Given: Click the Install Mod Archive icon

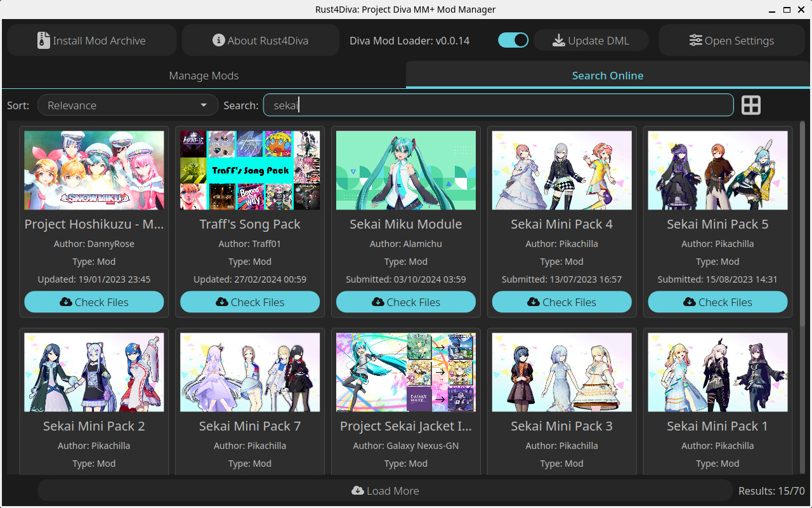Looking at the screenshot, I should 43,39.
